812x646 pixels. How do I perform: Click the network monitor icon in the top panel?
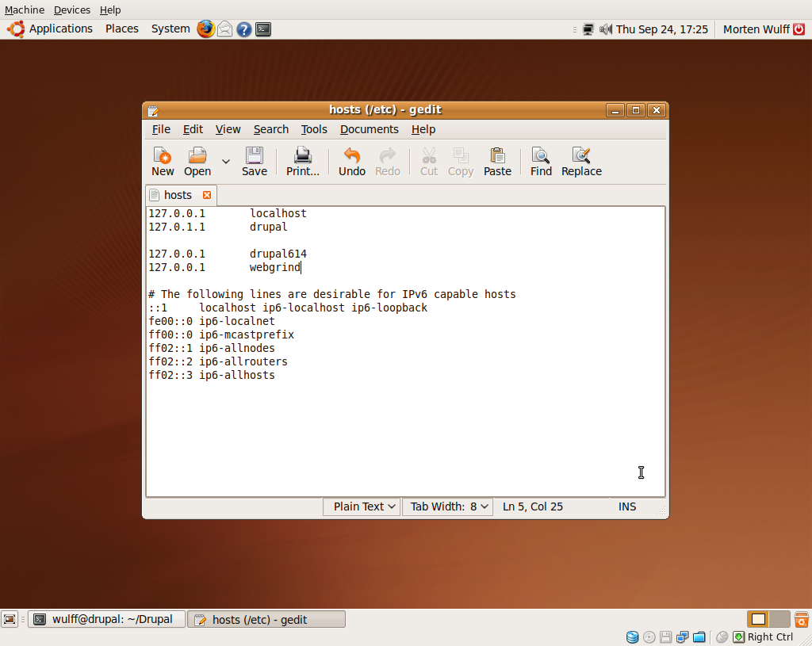(588, 29)
